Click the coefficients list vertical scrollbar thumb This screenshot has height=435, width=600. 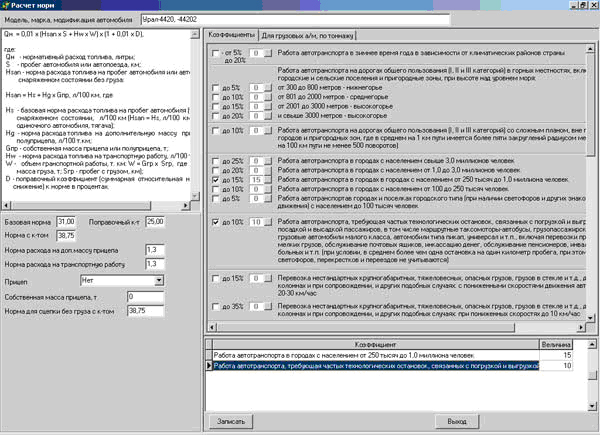(590, 104)
